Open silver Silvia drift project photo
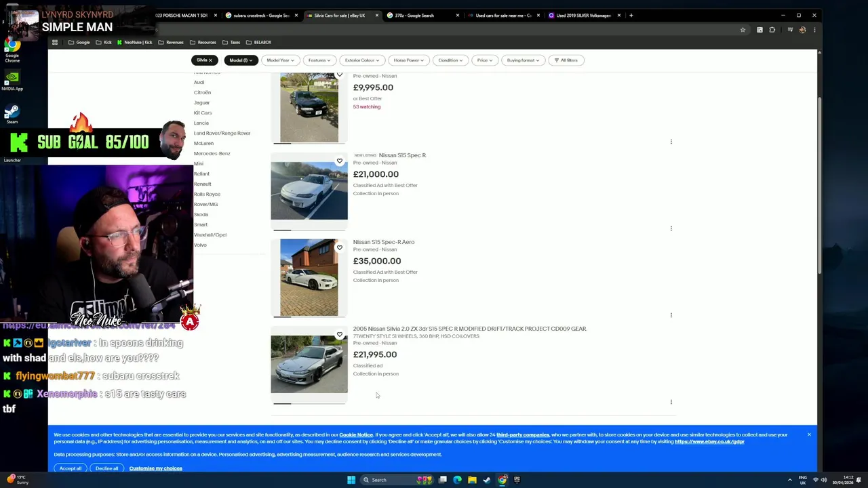Viewport: 868px width, 488px height. [x=309, y=364]
